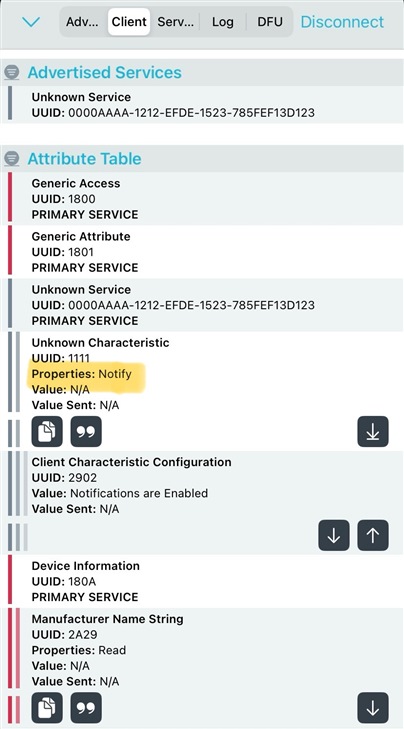Read Client Characteristic Configuration with down arrow
Viewport: 404px width, 729px height.
[334, 535]
